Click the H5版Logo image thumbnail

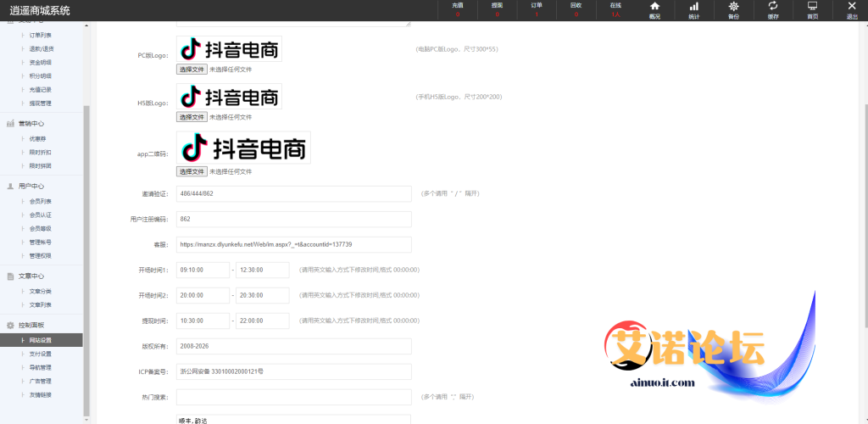click(x=229, y=97)
